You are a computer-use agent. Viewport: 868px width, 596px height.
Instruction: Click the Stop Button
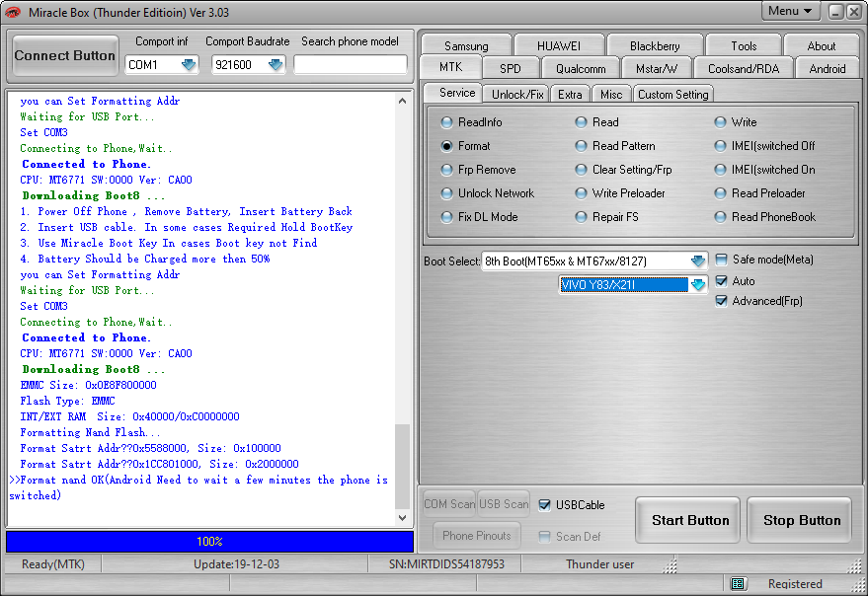(x=801, y=520)
